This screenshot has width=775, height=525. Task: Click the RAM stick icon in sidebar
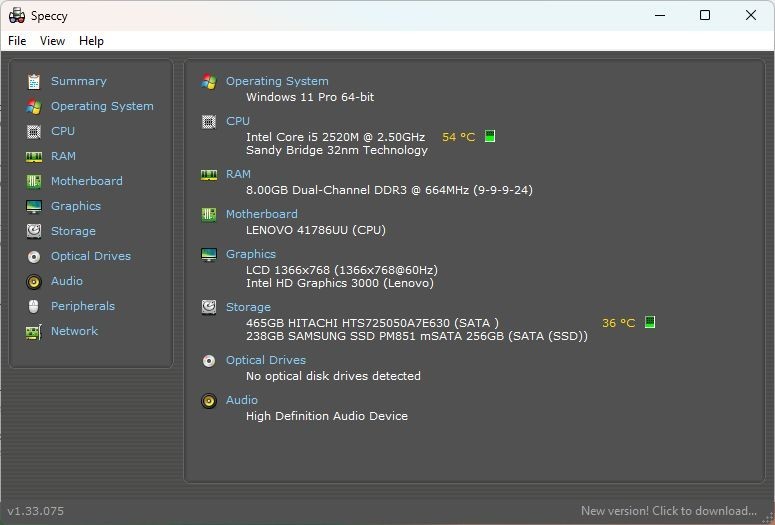(34, 157)
